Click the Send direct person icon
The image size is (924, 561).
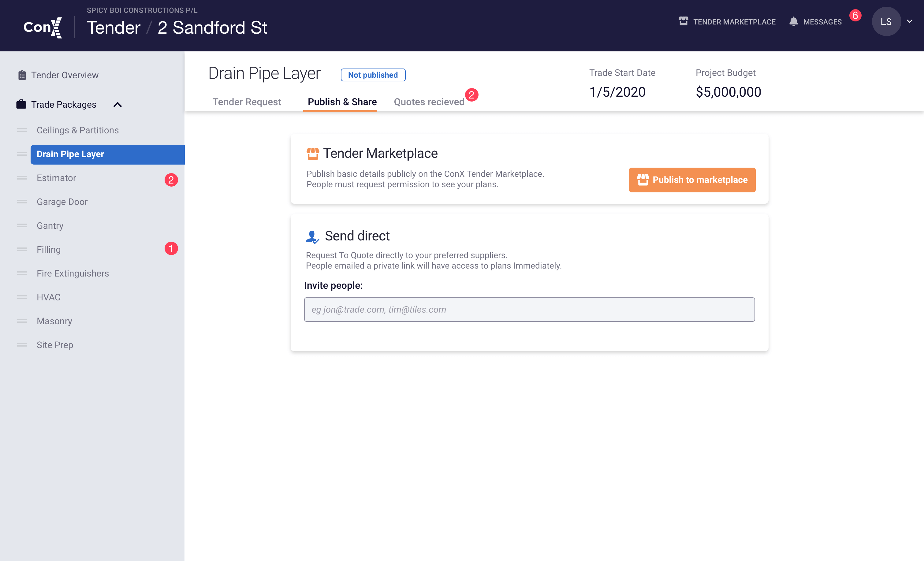[x=312, y=237]
